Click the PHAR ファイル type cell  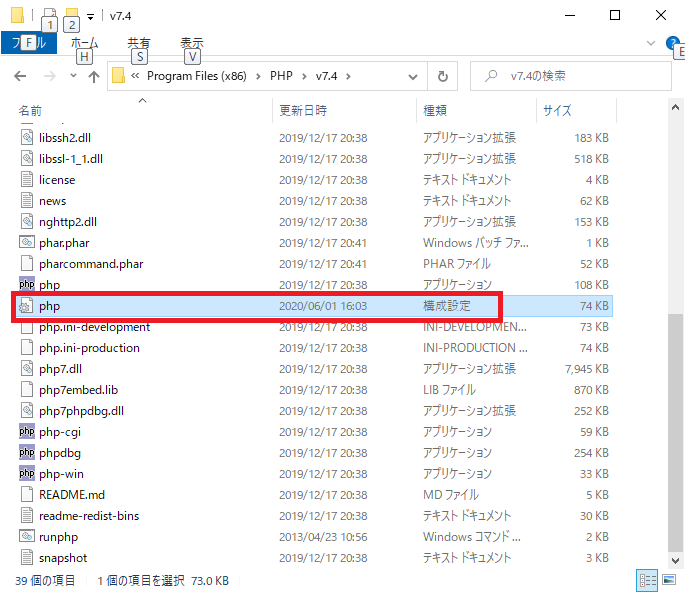click(457, 264)
